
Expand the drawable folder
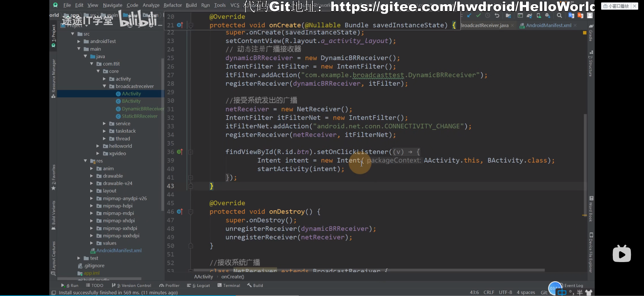(92, 176)
